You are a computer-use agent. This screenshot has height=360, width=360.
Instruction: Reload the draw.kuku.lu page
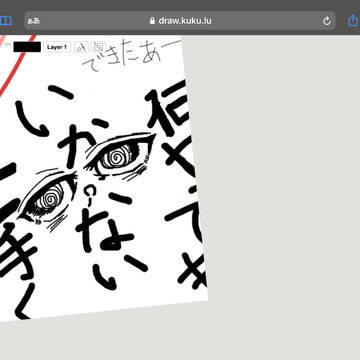tap(327, 21)
